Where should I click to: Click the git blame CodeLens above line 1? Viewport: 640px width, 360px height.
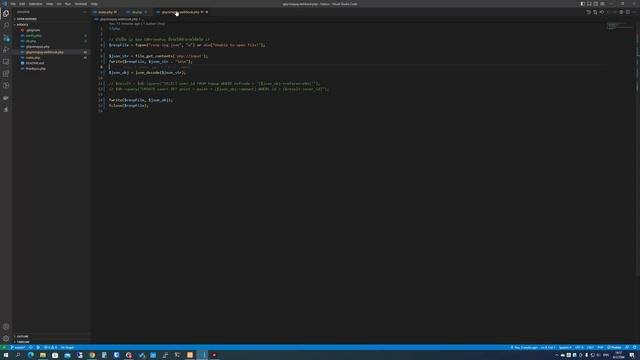[137, 24]
